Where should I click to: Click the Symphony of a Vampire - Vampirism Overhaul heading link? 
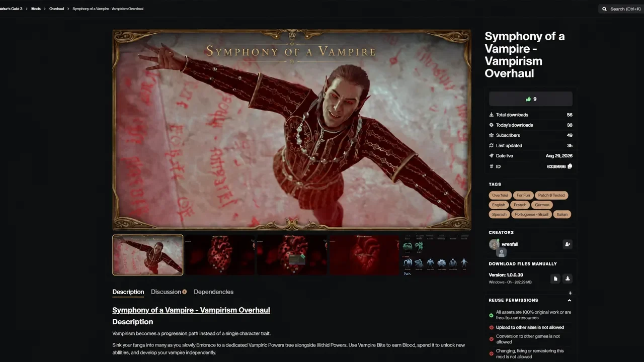[x=191, y=310]
